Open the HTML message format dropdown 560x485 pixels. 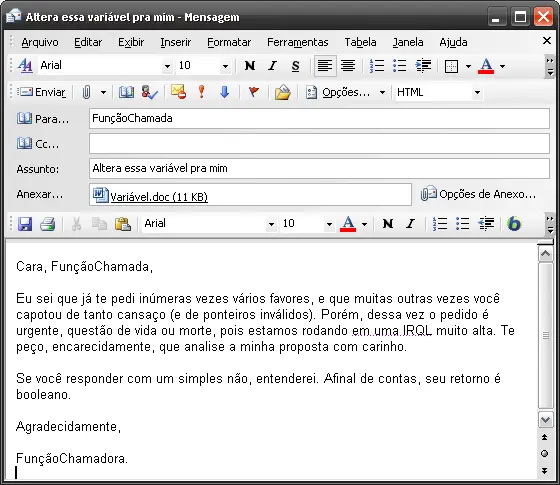pyautogui.click(x=478, y=93)
